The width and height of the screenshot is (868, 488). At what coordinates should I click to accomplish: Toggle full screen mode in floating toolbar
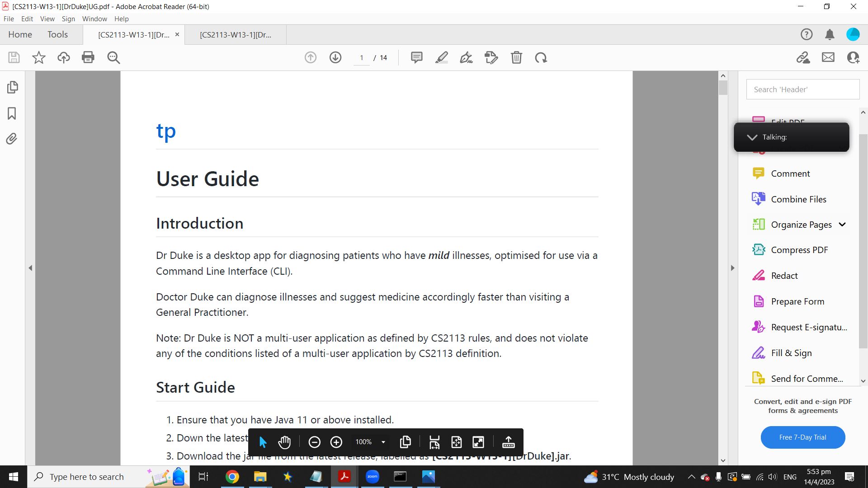tap(478, 442)
